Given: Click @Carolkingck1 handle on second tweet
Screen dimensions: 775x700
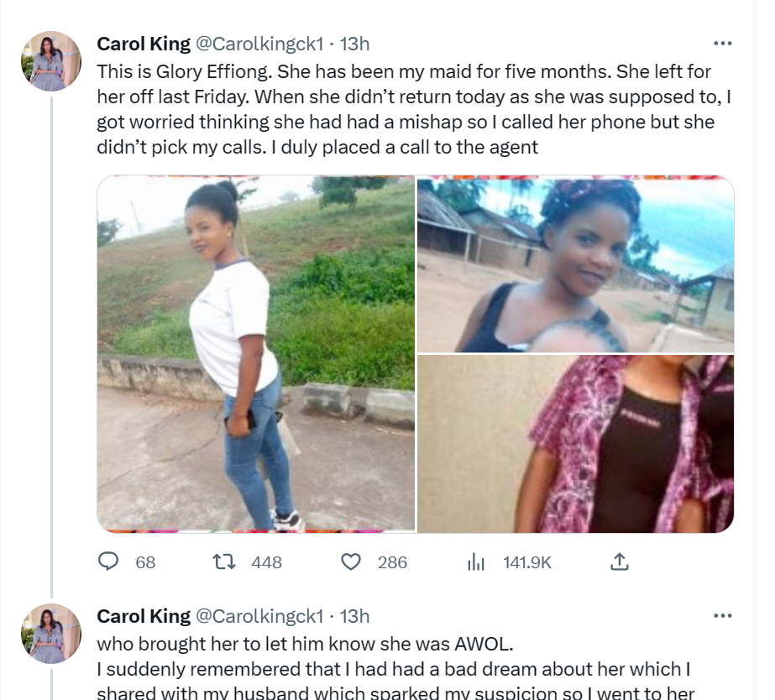Looking at the screenshot, I should (259, 616).
